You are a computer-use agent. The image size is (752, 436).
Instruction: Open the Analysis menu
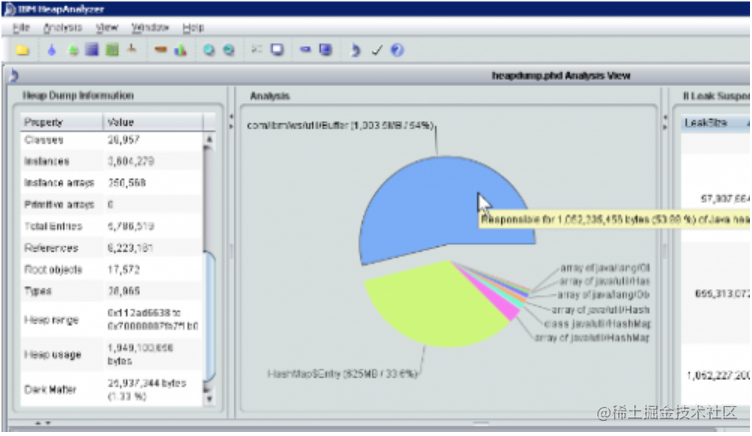(x=63, y=28)
